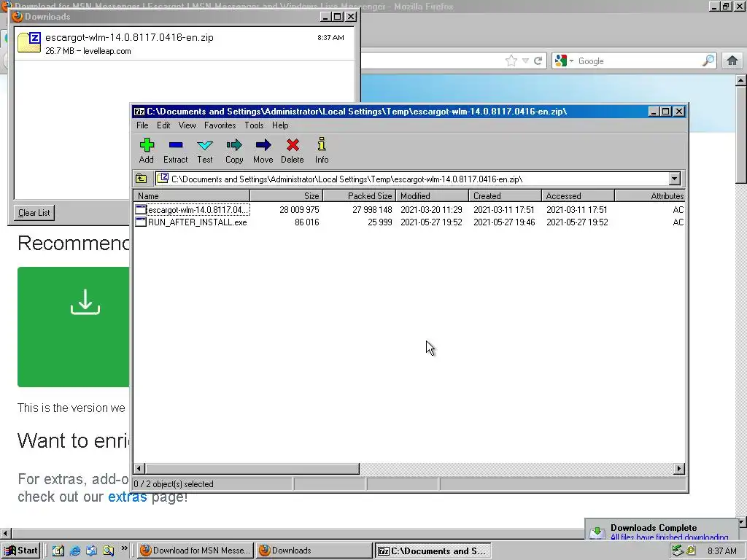Viewport: 747px width, 560px height.
Task: Switch to Downloads taskbar button
Action: (x=314, y=551)
